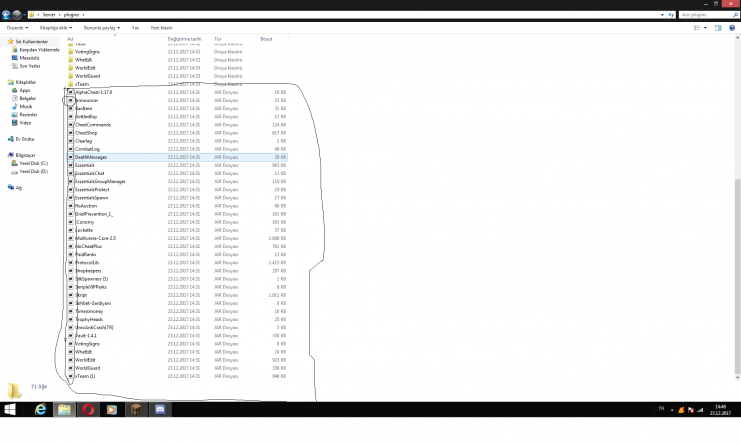
Task: Click the grey Forward navigation arrow
Action: 17,15
